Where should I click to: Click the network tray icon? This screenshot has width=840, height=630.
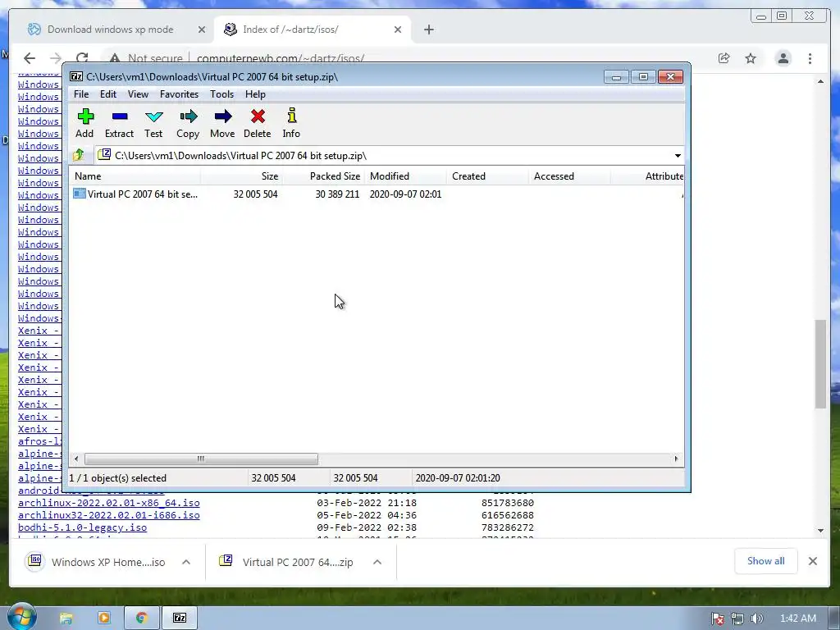click(x=737, y=619)
